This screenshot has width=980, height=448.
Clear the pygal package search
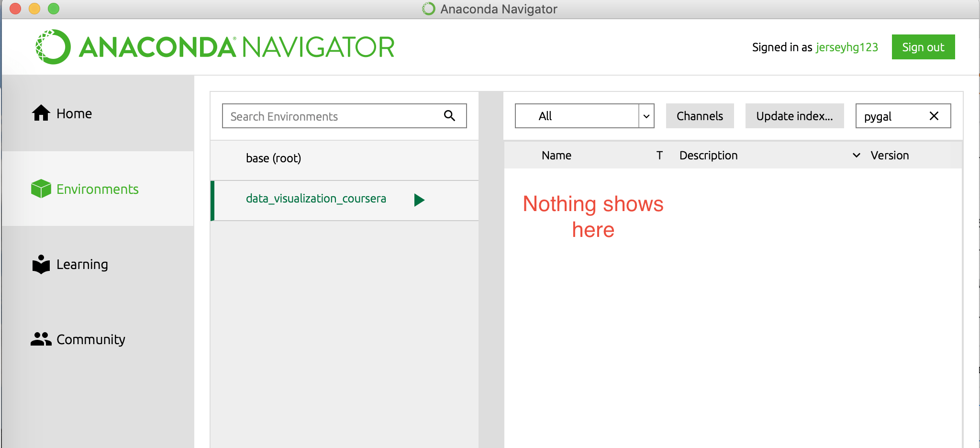click(x=934, y=116)
